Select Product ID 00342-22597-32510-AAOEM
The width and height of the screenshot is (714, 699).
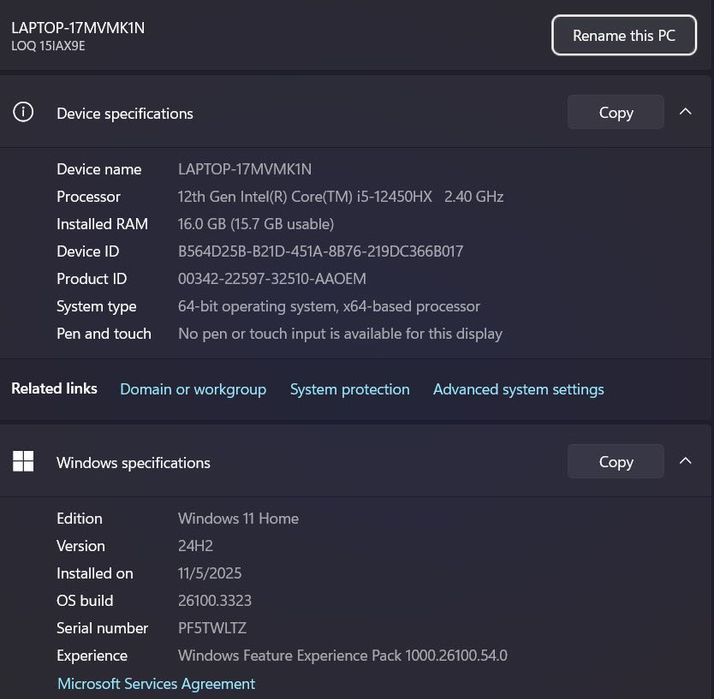272,279
